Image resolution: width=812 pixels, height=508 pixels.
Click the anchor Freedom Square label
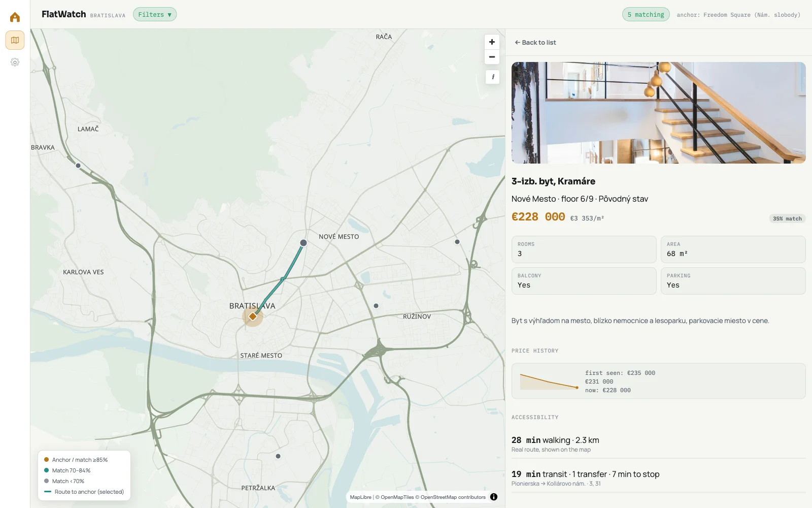(x=738, y=15)
